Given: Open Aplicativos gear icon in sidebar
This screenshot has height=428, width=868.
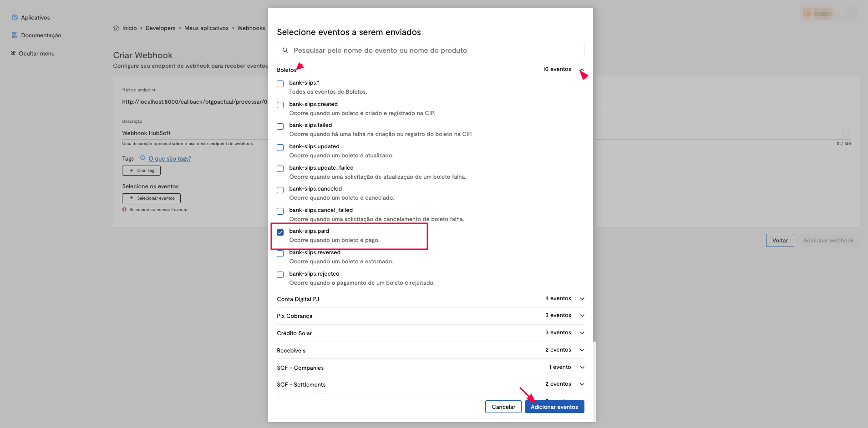Looking at the screenshot, I should point(15,17).
